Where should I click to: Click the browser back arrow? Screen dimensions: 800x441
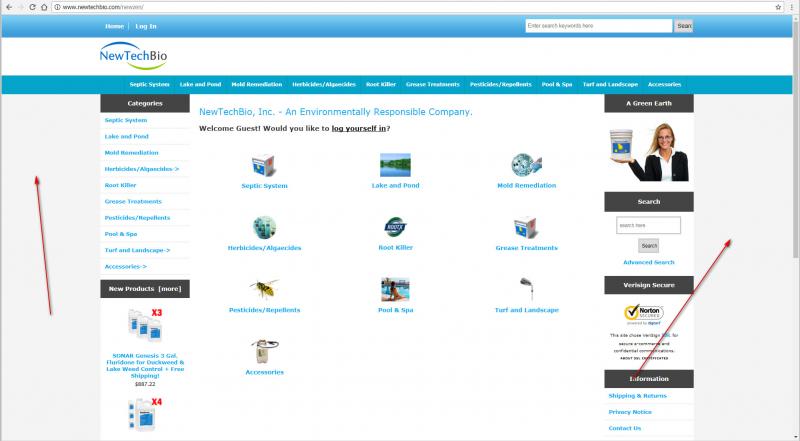coord(9,7)
